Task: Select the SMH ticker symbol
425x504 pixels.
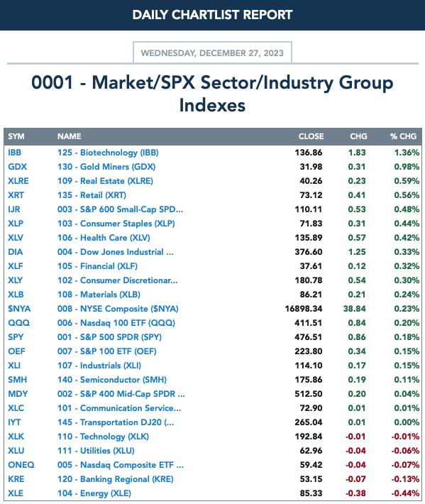Action: (x=17, y=380)
